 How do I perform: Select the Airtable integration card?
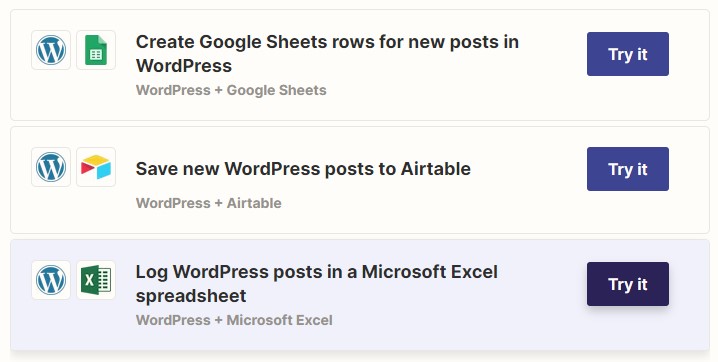click(x=360, y=180)
